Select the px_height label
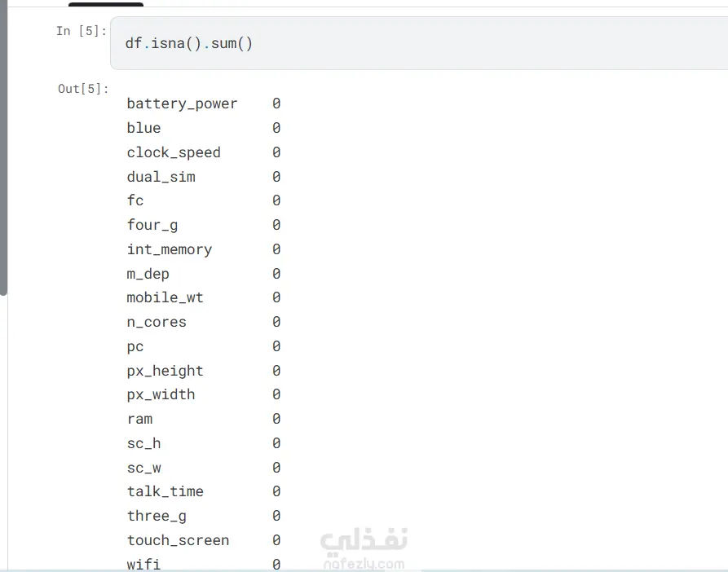Image resolution: width=728 pixels, height=572 pixels. 165,371
